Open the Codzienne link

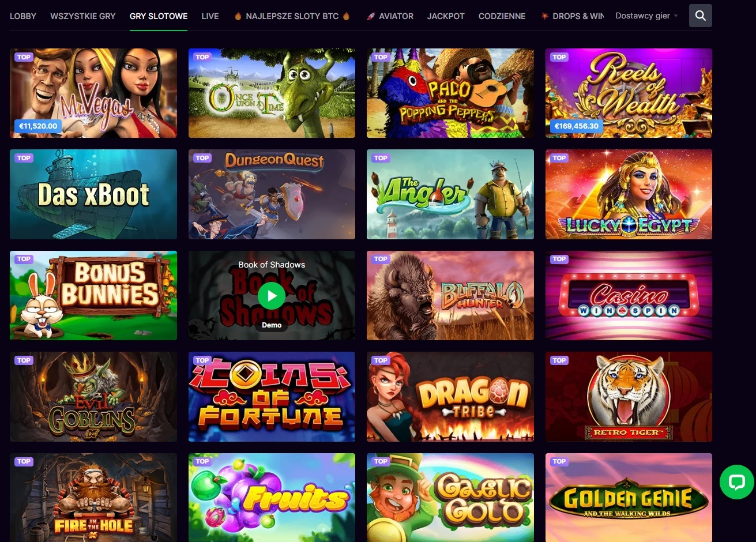tap(502, 16)
